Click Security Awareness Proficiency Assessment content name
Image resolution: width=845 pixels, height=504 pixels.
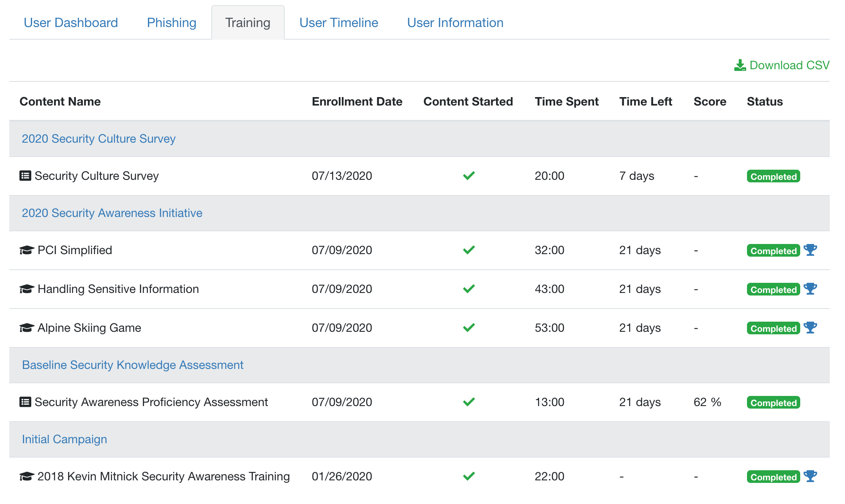coord(151,402)
